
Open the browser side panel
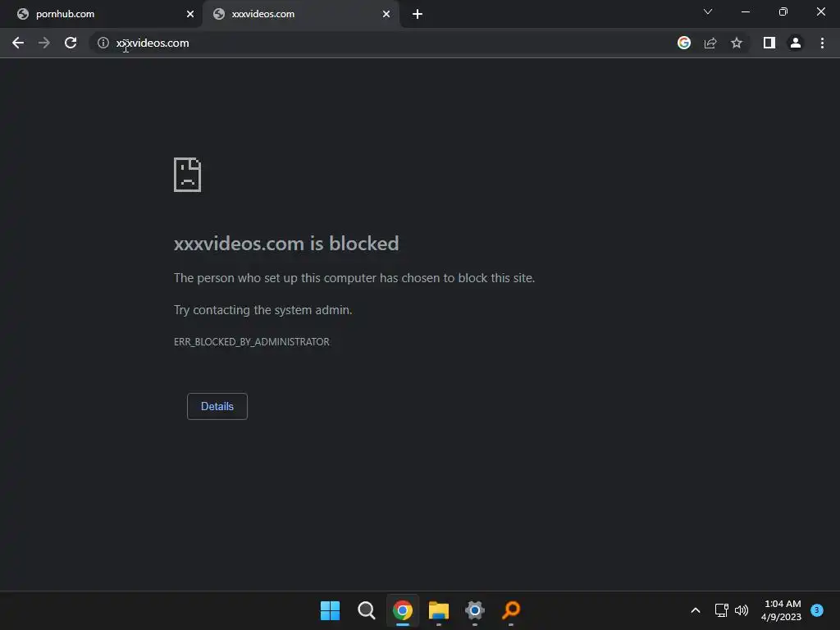(769, 43)
